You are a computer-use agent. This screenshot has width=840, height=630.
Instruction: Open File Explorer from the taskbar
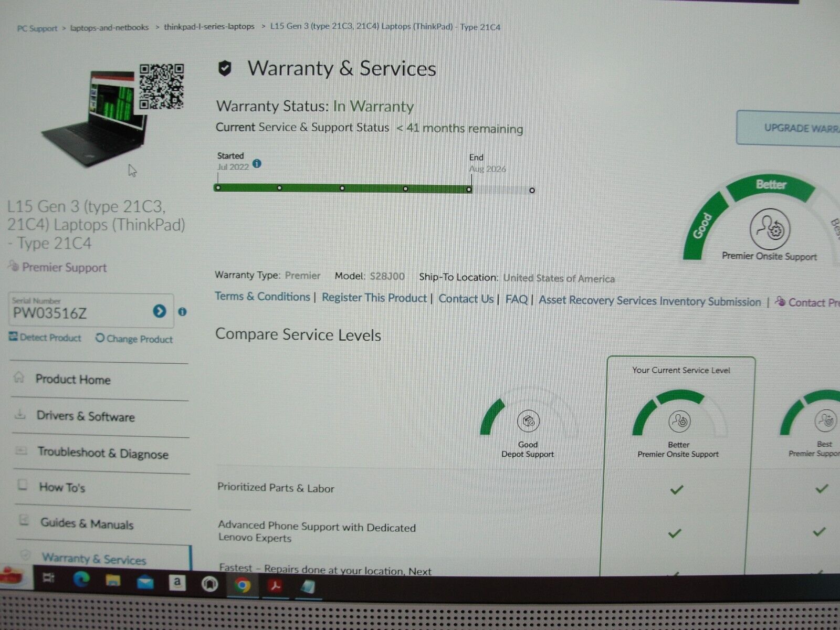click(x=113, y=580)
